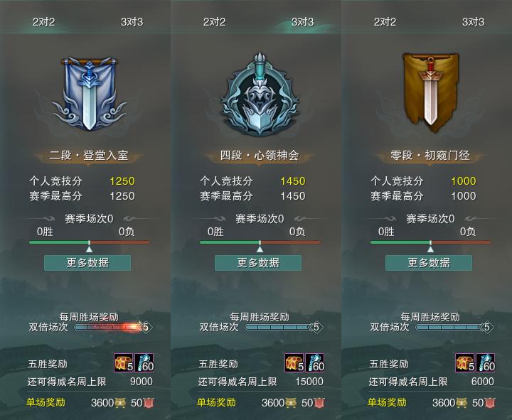Click treasure chest reward icon in middle panel
Screen dimensions: 512x420
(294, 362)
